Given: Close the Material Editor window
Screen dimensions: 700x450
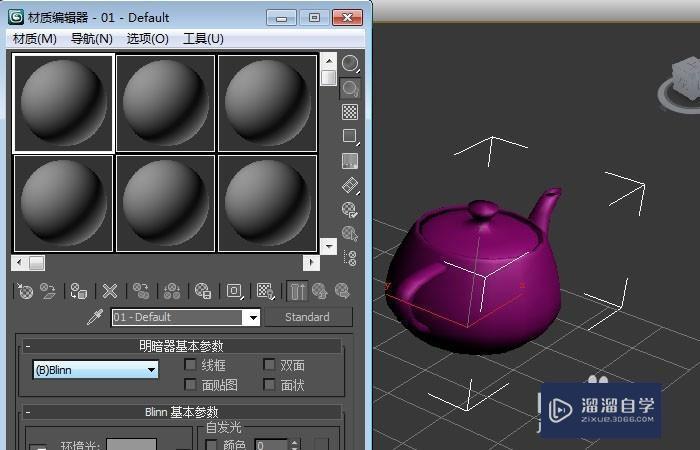Looking at the screenshot, I should pyautogui.click(x=347, y=18).
